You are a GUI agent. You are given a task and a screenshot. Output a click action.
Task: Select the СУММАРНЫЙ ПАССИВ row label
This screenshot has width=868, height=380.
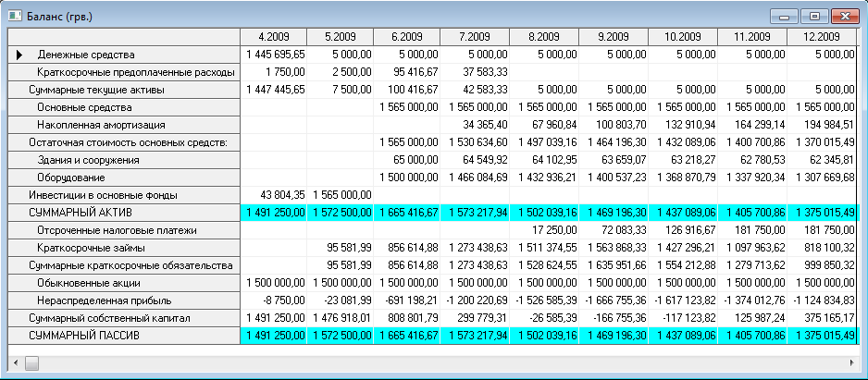(124, 336)
